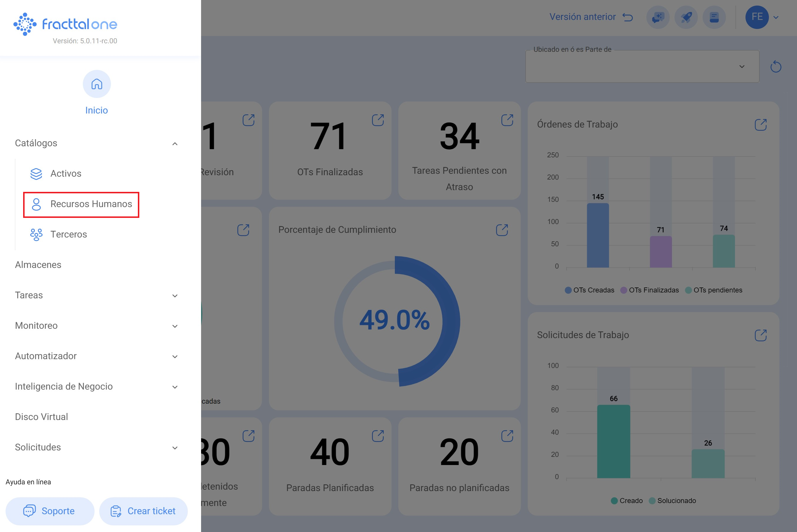
Task: Expand Inteligencia de Negocio menu
Action: tap(175, 387)
